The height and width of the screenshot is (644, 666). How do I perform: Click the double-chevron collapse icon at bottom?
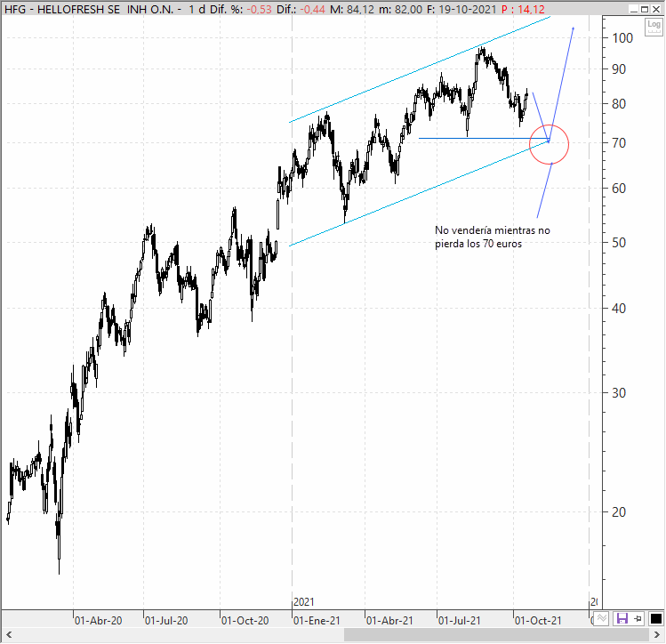(602, 618)
